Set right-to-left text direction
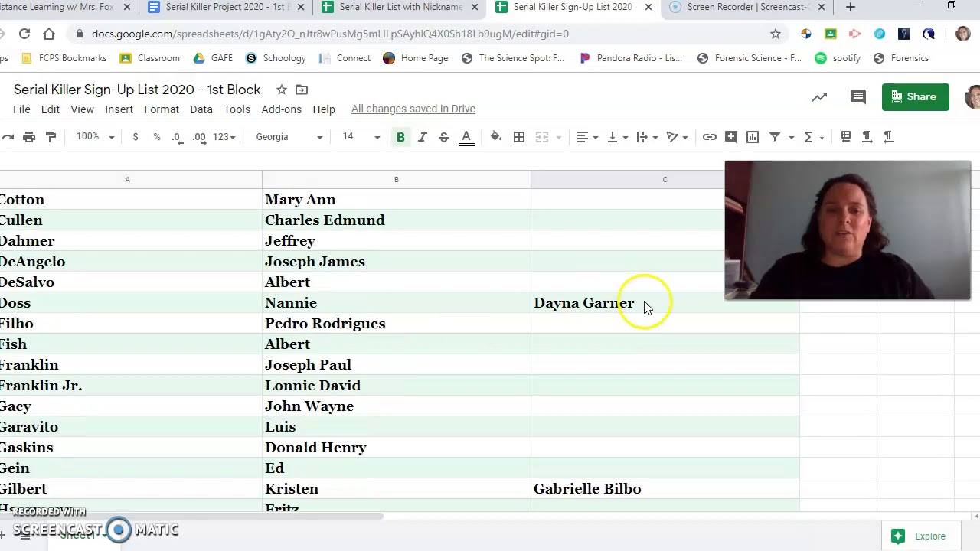 [888, 137]
